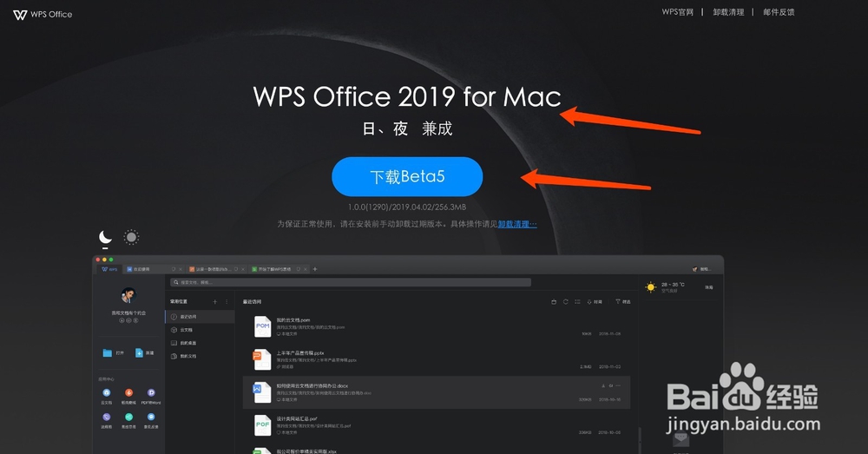The image size is (868, 454).
Task: Click the refresh icon in 最近访问 toolbar
Action: point(565,302)
